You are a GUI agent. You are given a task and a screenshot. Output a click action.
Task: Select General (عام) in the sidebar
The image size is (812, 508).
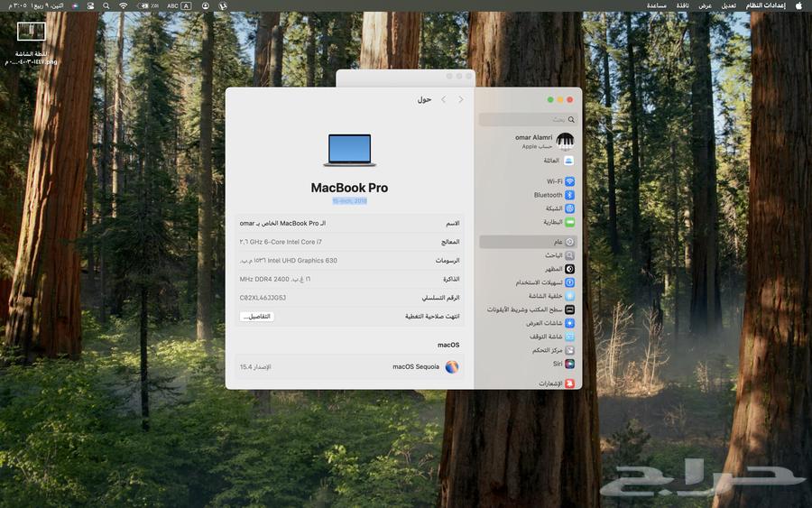pyautogui.click(x=528, y=242)
